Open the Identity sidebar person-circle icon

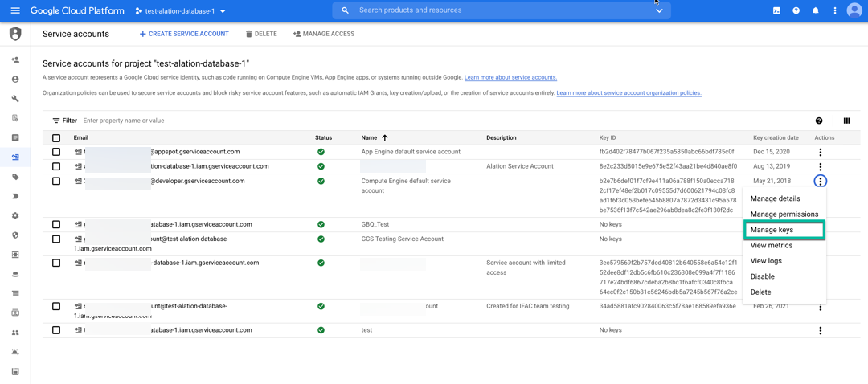15,79
